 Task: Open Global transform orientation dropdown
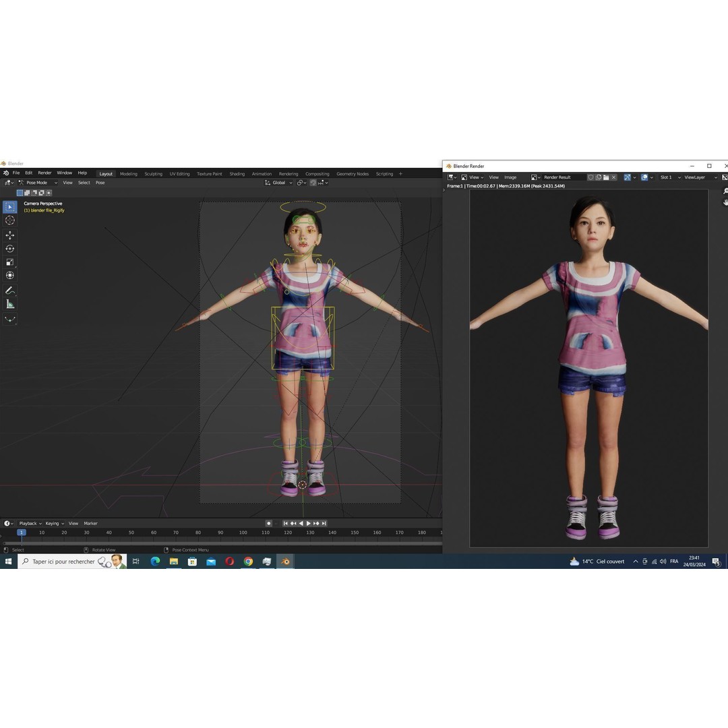[x=278, y=183]
